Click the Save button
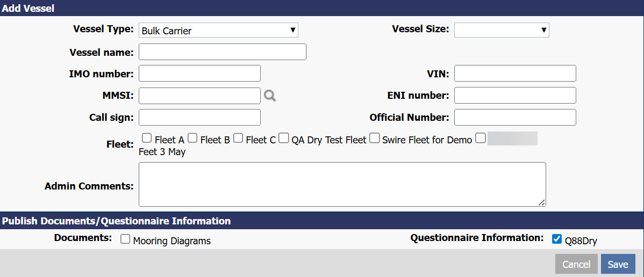The height and width of the screenshot is (277, 644). click(618, 264)
